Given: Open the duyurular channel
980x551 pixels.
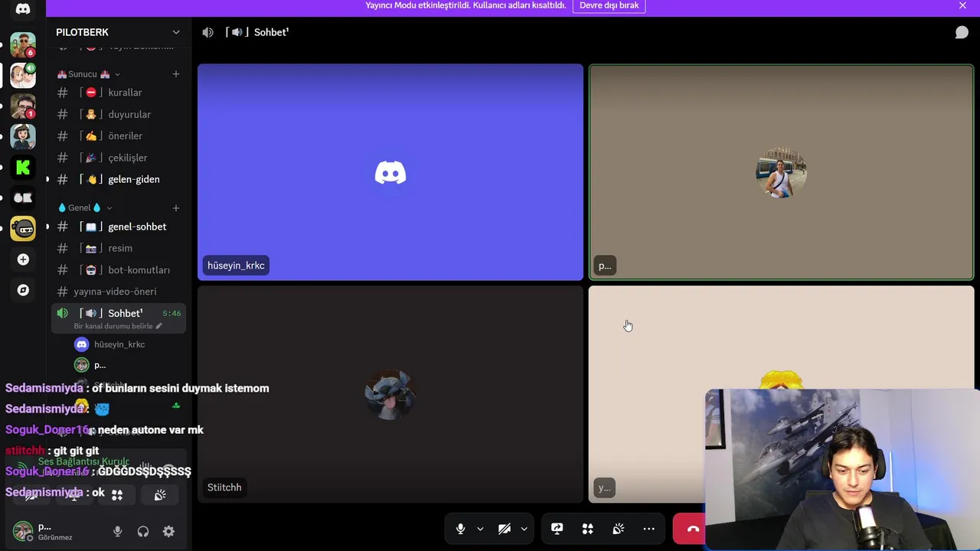Looking at the screenshot, I should click(119, 115).
